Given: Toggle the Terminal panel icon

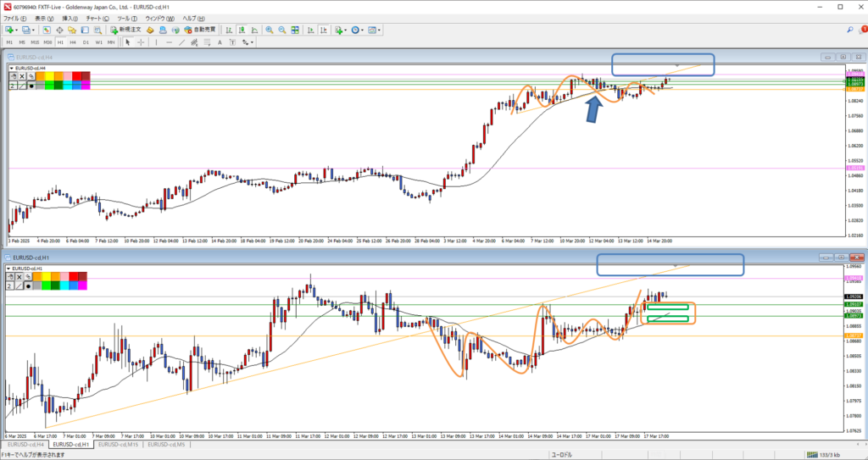Looking at the screenshot, I should [x=85, y=30].
